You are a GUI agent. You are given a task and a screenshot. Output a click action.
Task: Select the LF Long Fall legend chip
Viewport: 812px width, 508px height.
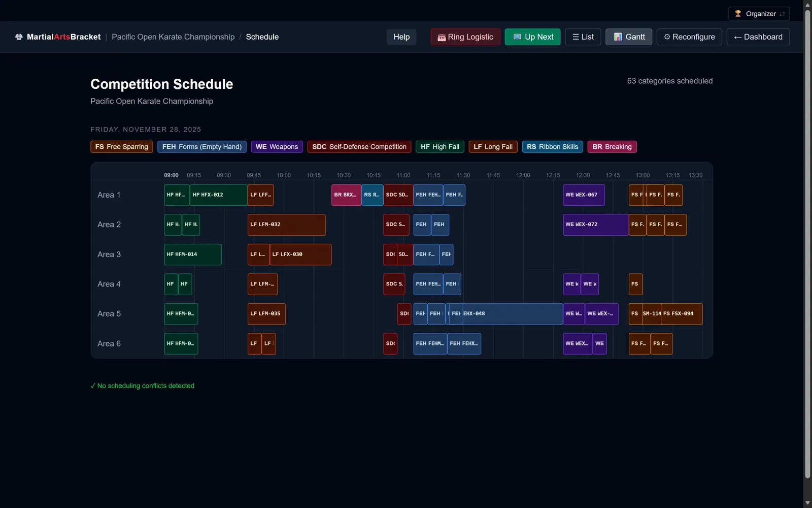point(493,147)
